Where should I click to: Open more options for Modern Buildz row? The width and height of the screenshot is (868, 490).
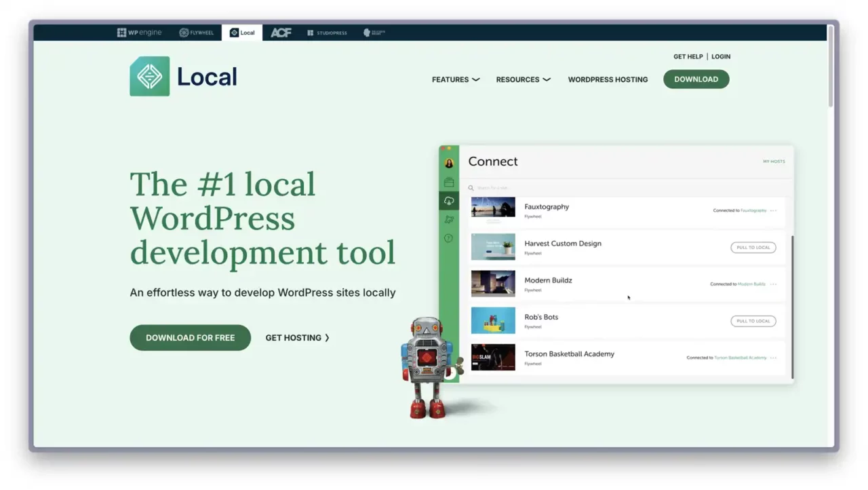click(x=774, y=284)
